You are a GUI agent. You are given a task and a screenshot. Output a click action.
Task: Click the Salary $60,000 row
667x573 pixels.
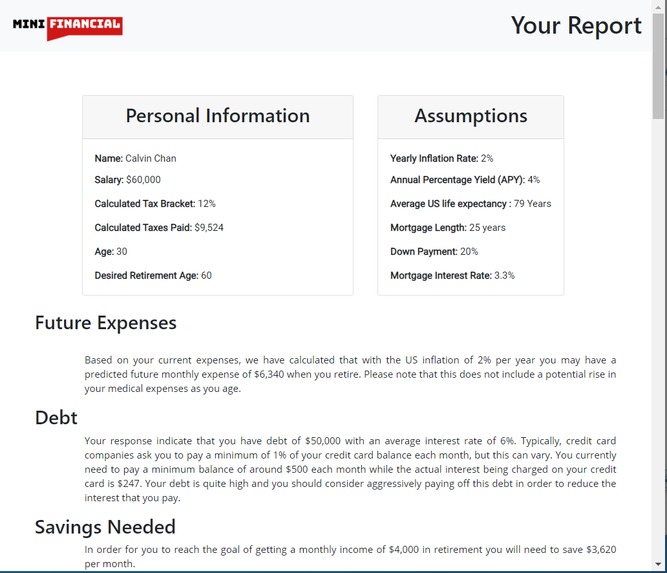tap(128, 180)
